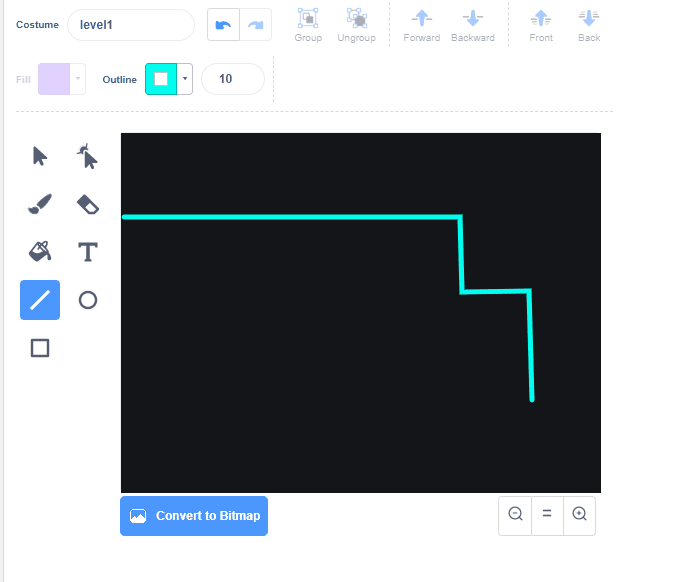Image resolution: width=695 pixels, height=582 pixels.
Task: Activate the Text tool
Action: (88, 252)
